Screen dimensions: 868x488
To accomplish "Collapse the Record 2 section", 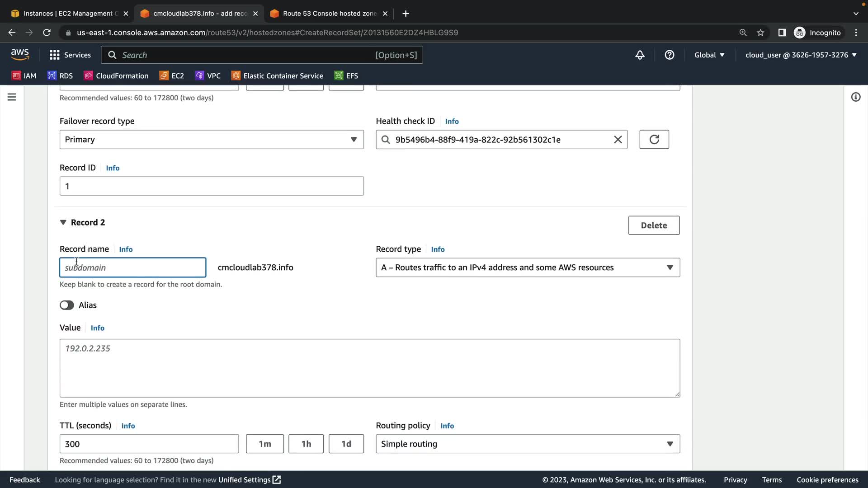I will point(63,222).
